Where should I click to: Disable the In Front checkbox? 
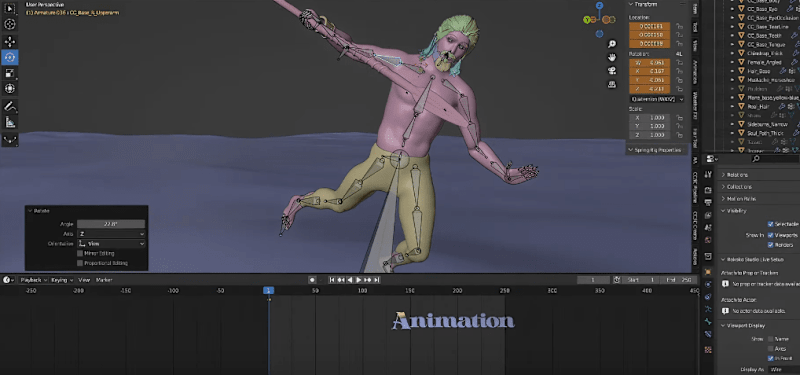(770, 358)
